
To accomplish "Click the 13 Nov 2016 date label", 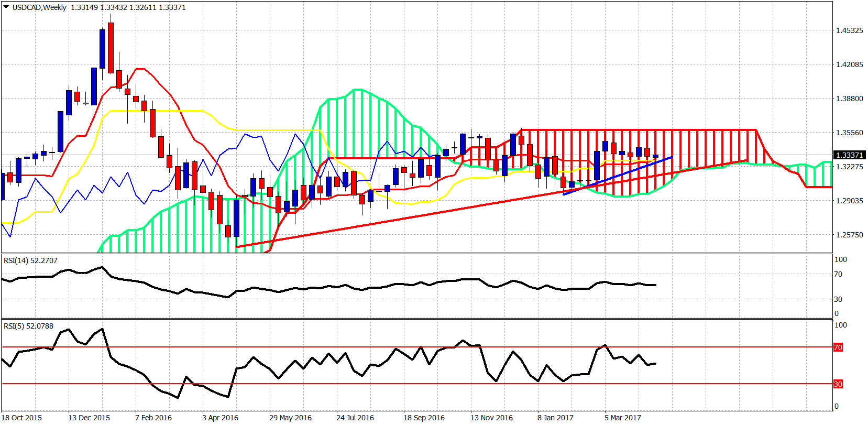I will point(491,418).
